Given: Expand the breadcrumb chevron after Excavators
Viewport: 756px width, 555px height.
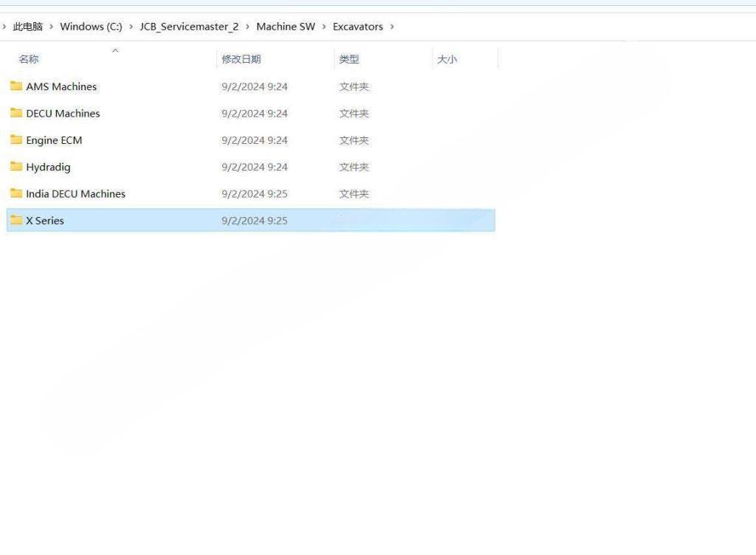Looking at the screenshot, I should coord(394,26).
